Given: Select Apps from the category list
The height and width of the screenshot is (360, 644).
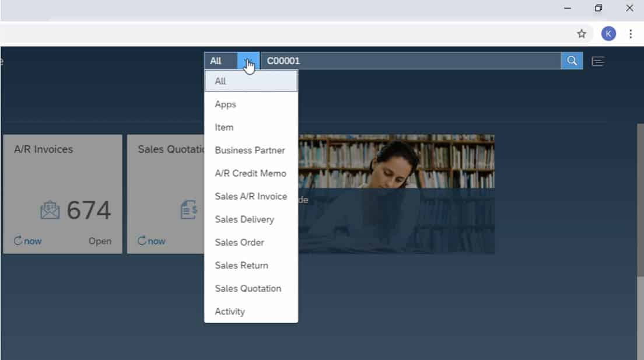Looking at the screenshot, I should pos(225,104).
